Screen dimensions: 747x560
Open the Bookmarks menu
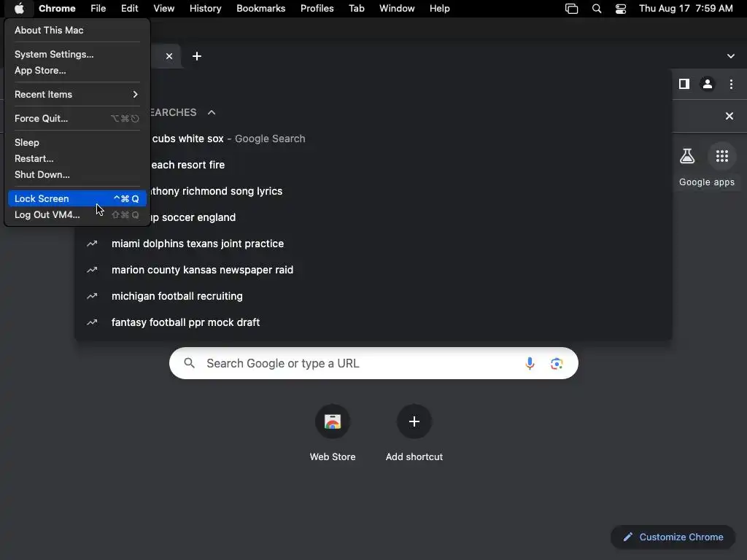click(260, 9)
